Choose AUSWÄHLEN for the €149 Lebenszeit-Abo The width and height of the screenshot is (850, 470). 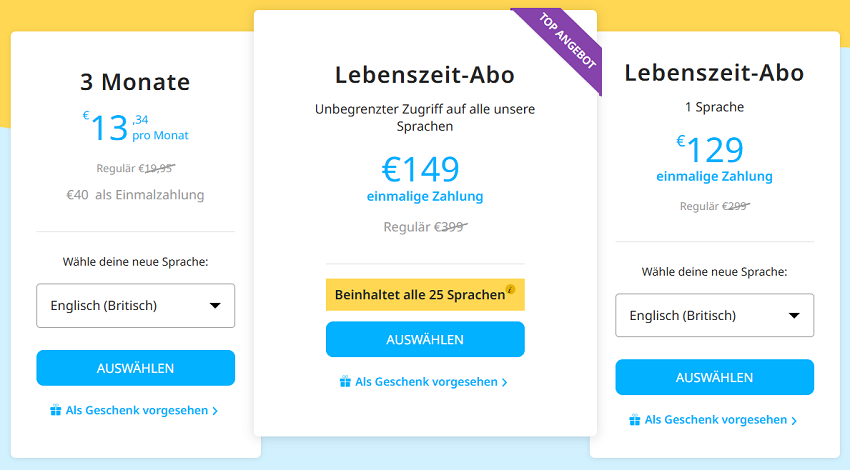pos(425,340)
